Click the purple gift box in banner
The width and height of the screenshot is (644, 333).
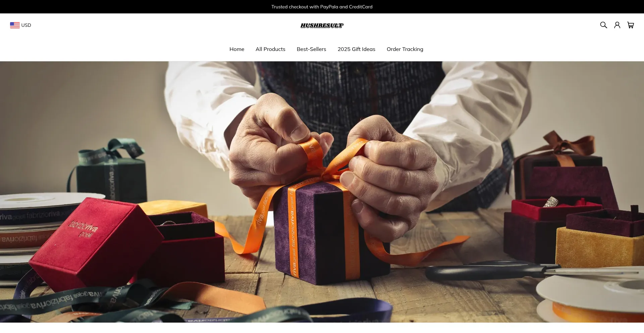[315, 231]
